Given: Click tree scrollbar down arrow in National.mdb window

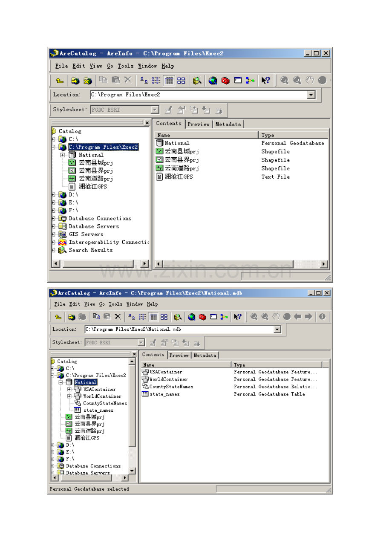Looking at the screenshot, I should point(132,471).
